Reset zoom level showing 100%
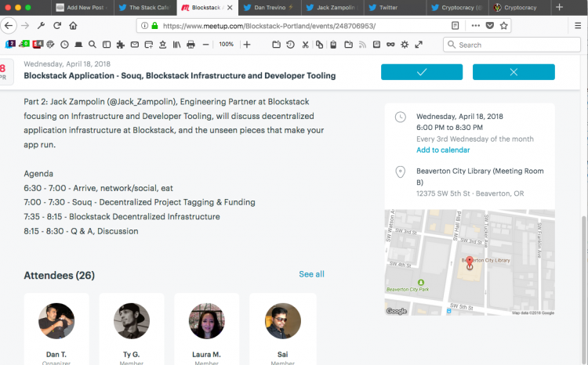 [226, 44]
